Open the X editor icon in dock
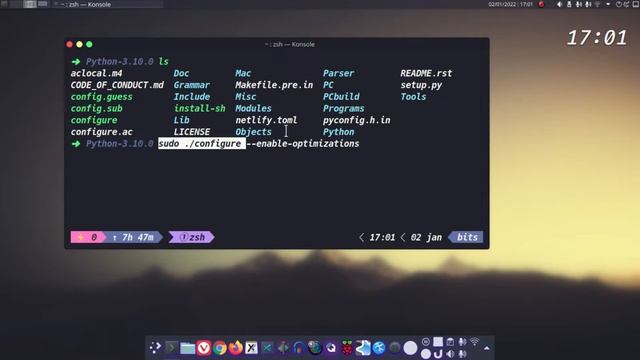 coord(251,348)
